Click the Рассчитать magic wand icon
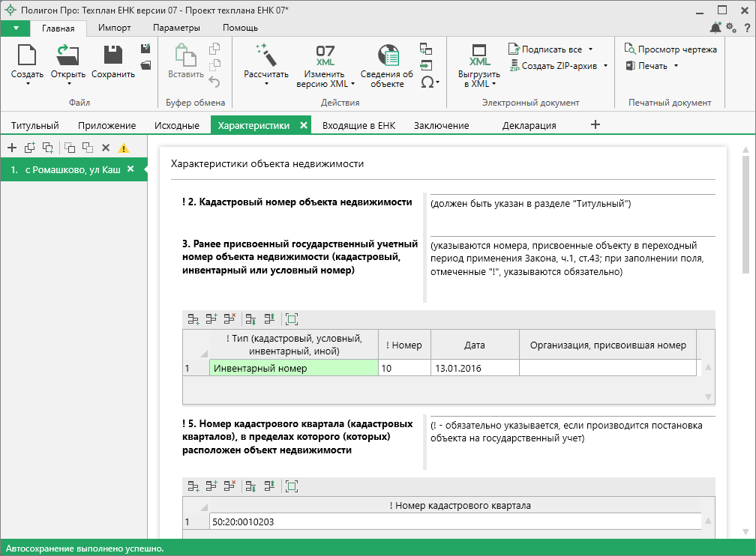 pyautogui.click(x=265, y=55)
